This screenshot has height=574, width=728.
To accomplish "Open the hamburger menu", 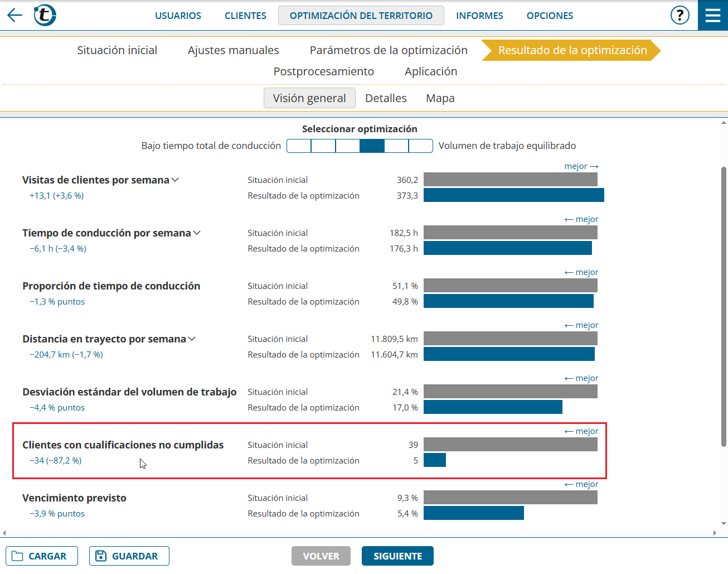I will (x=712, y=15).
